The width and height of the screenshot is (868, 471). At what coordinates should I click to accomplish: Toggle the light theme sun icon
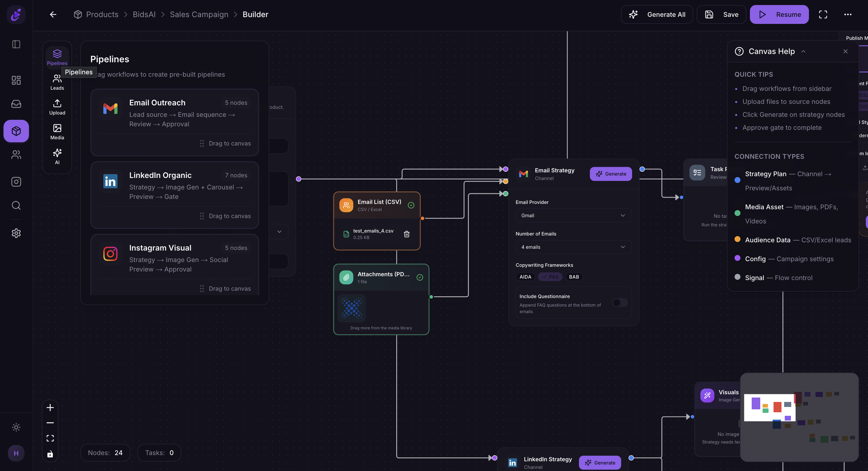[x=16, y=427]
